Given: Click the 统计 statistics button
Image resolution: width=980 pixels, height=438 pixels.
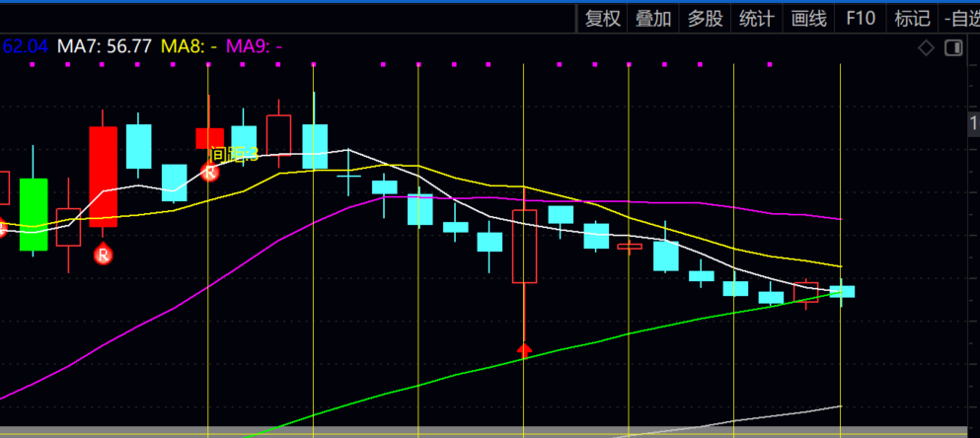Looking at the screenshot, I should [757, 18].
